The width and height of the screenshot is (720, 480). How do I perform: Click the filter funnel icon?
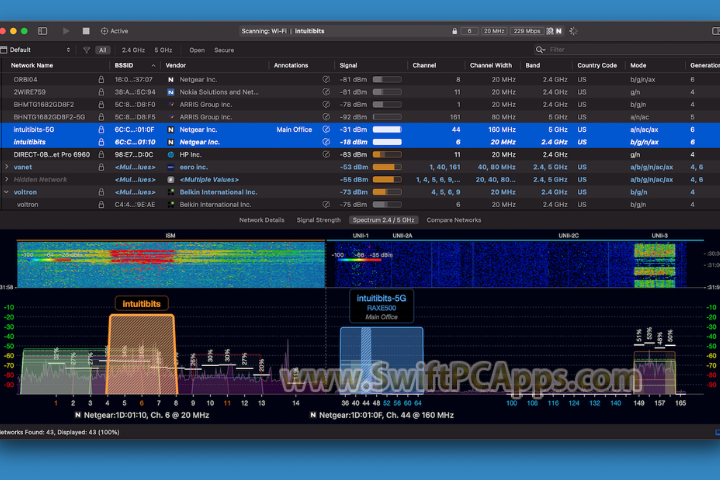coord(86,50)
